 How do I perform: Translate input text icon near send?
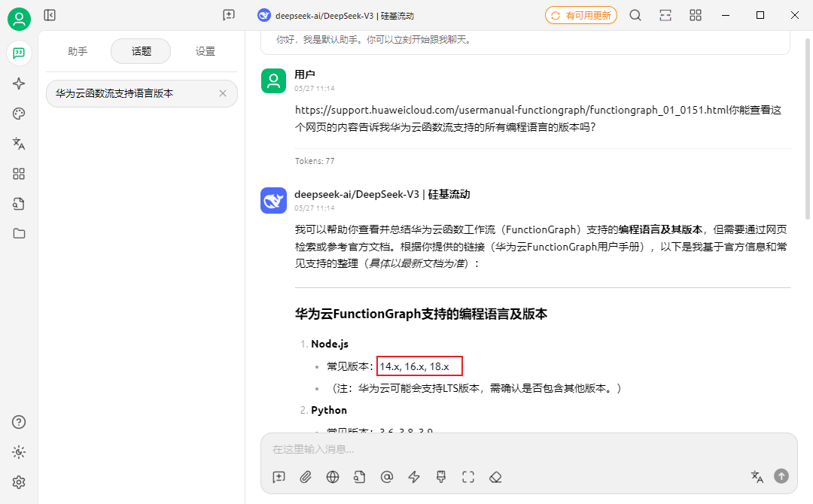tap(757, 477)
